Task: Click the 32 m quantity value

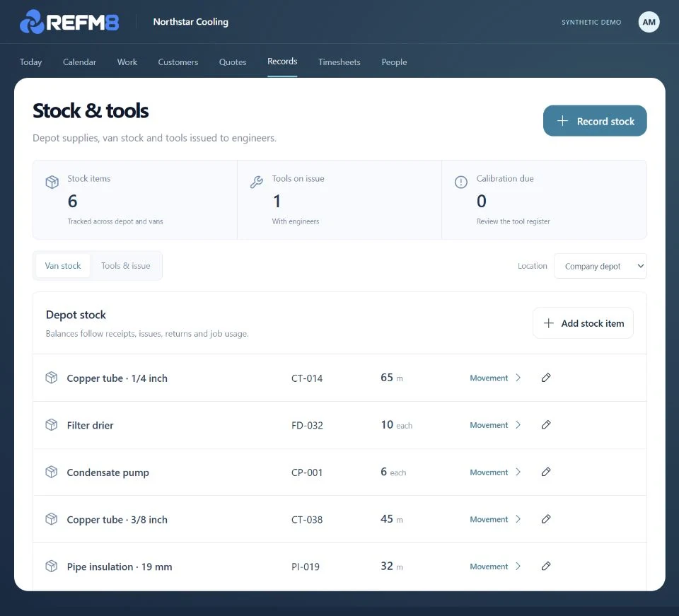Action: pos(391,566)
